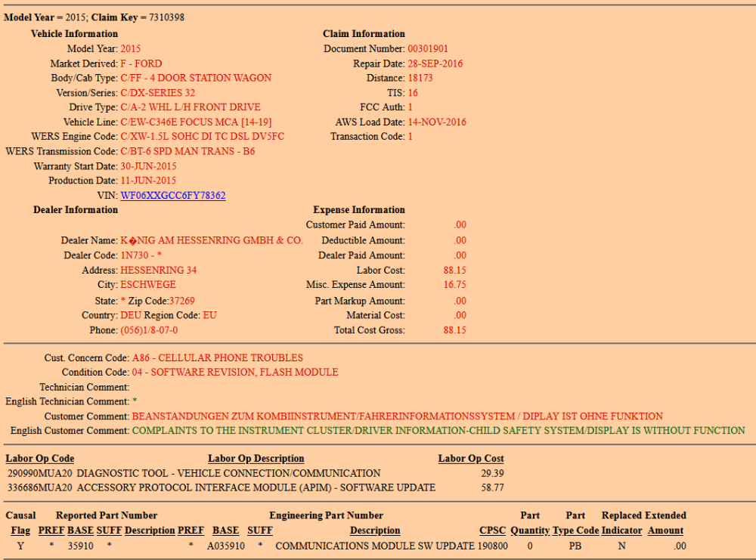Image resolution: width=756 pixels, height=560 pixels.
Task: Select the Part Quantity column header
Action: pyautogui.click(x=530, y=531)
